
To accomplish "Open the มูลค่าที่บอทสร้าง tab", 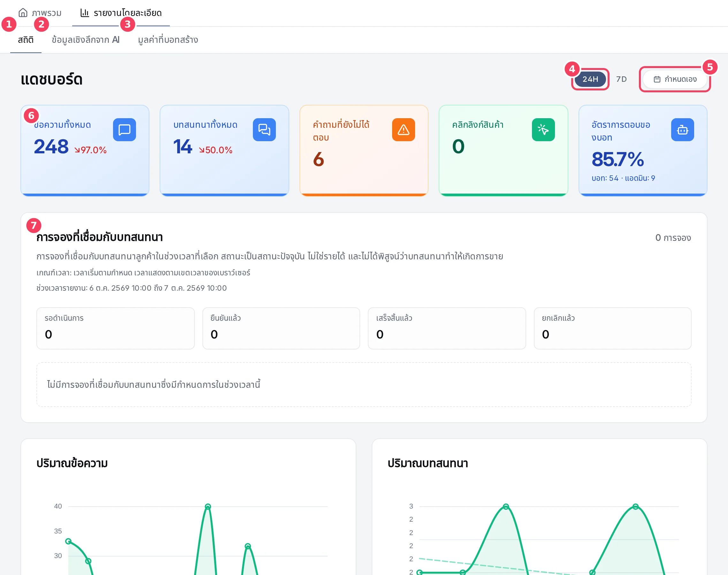I will pyautogui.click(x=168, y=40).
